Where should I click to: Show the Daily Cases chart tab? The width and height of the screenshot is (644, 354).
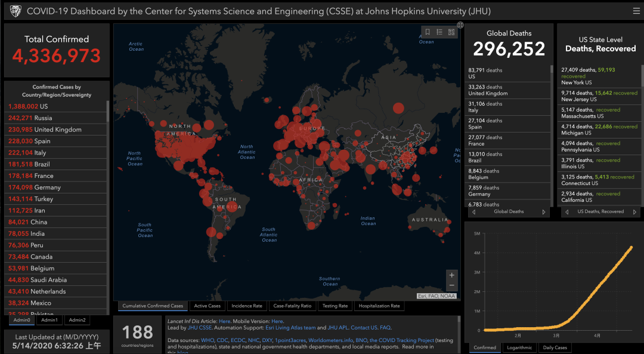pos(555,348)
